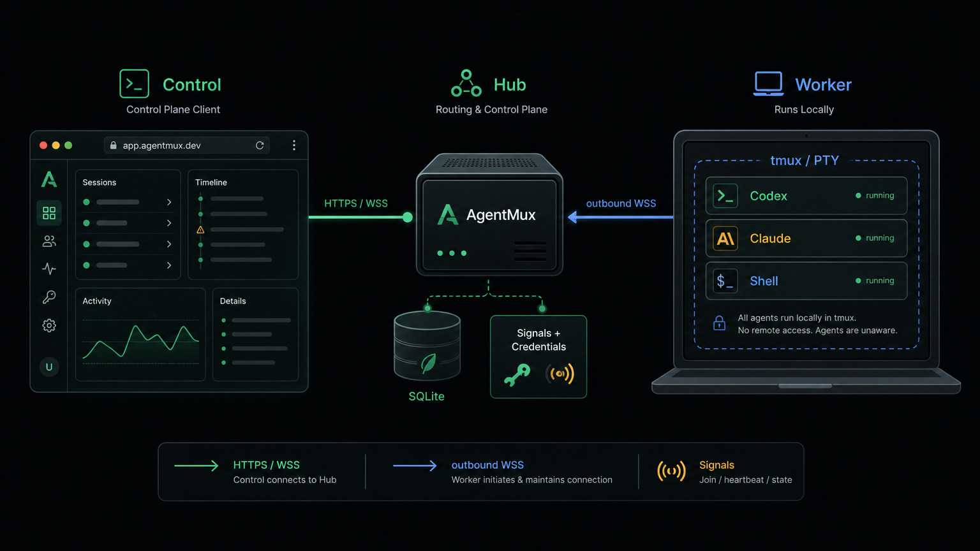Click the AgentMux logo on the hub box

click(448, 215)
